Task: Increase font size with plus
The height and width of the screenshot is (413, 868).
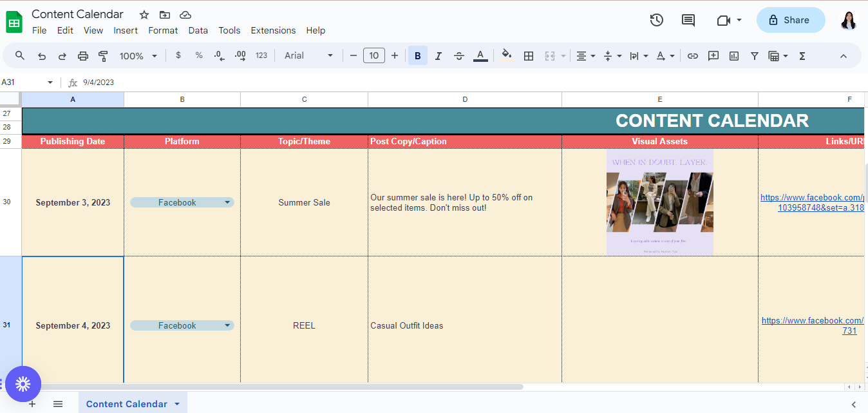Action: (395, 56)
